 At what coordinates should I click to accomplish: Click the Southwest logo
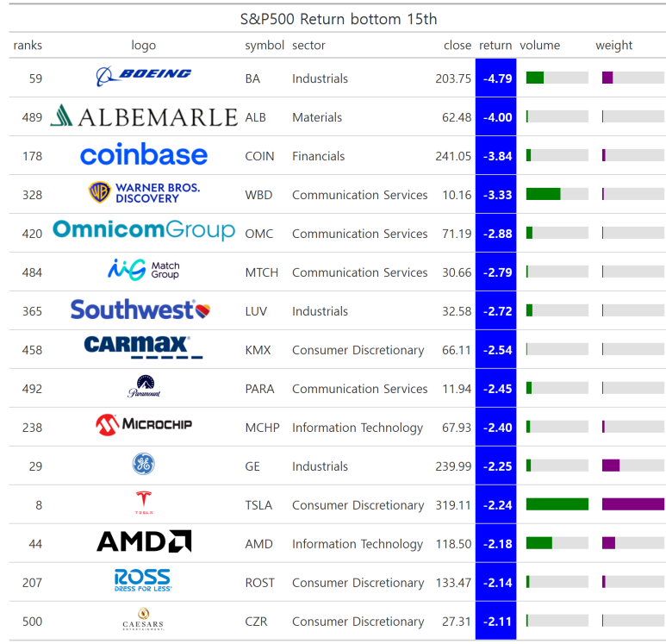click(x=140, y=309)
